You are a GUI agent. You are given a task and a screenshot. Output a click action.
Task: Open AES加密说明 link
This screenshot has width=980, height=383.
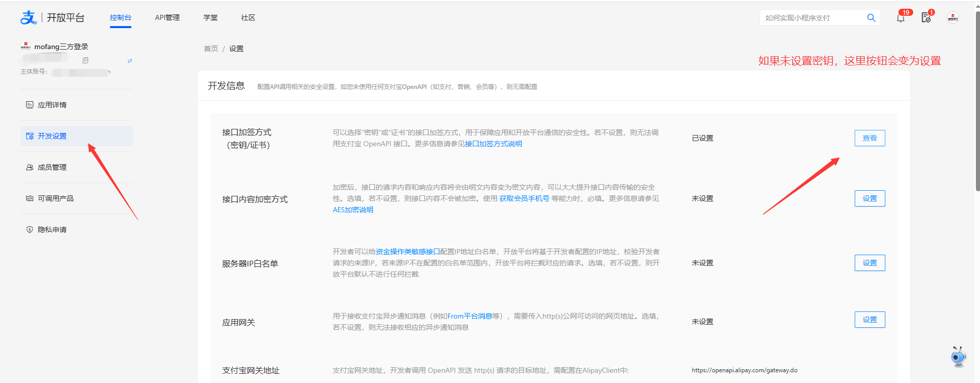point(353,210)
